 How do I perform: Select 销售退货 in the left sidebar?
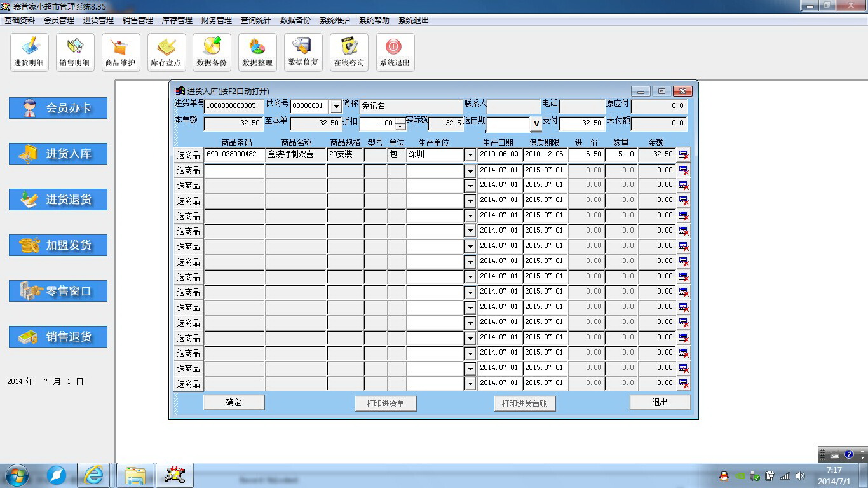(x=58, y=337)
